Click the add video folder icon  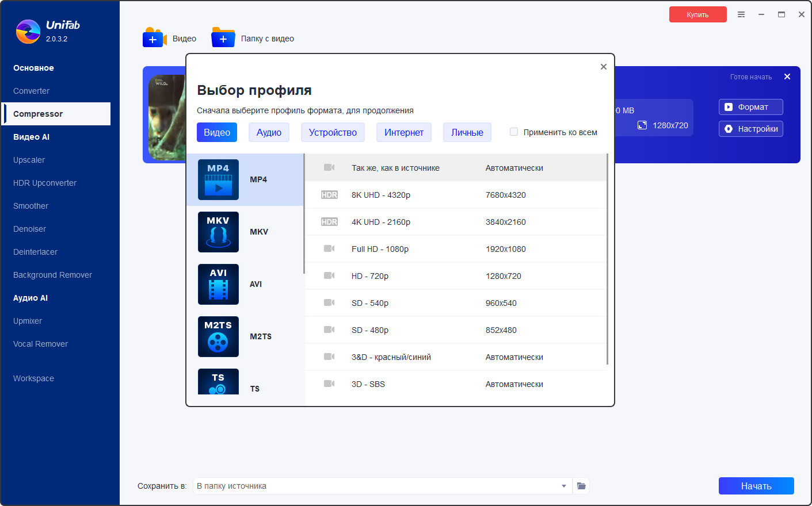click(x=223, y=38)
